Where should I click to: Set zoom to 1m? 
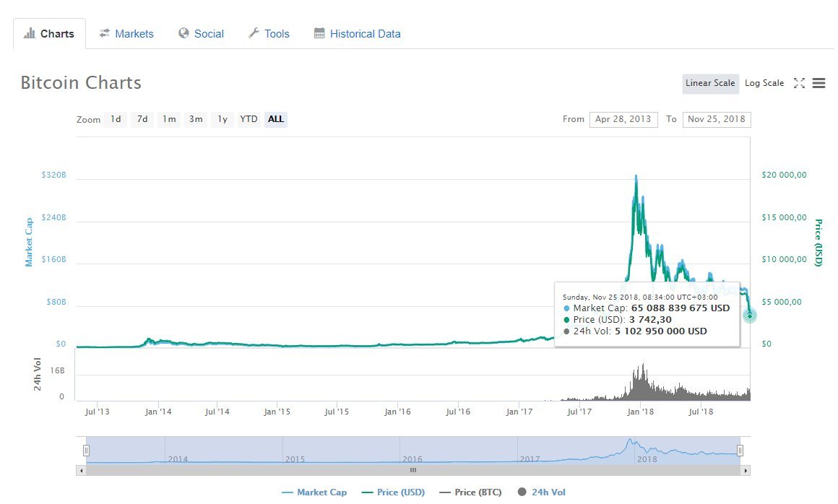169,119
